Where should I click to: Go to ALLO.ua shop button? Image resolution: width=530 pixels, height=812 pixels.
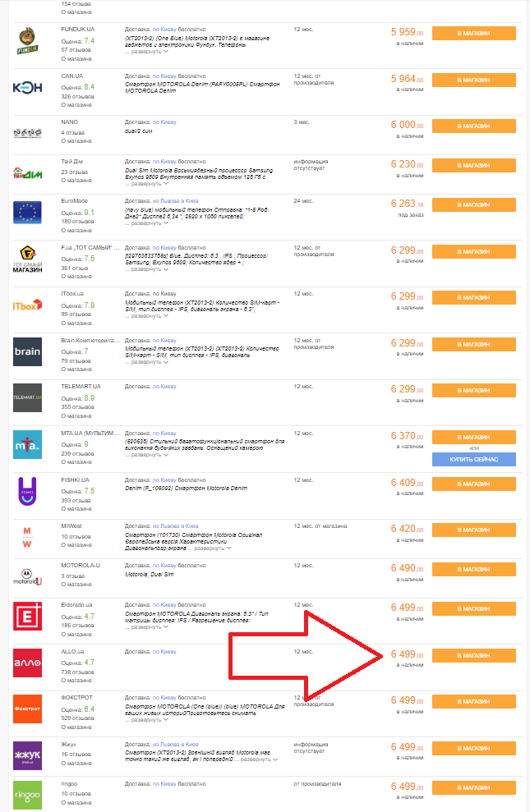473,656
